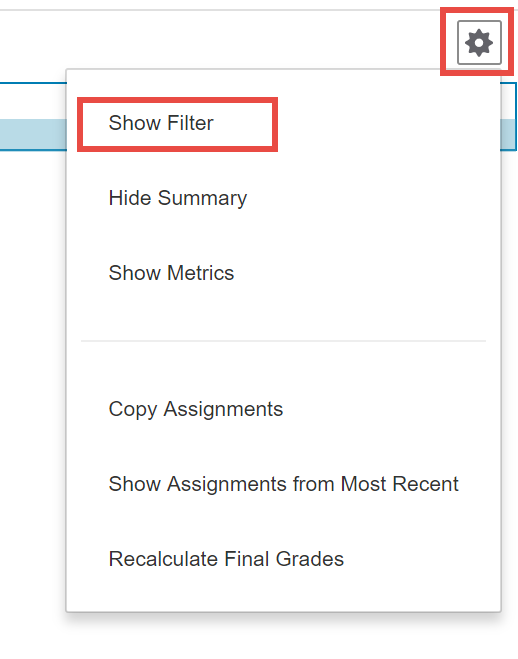The image size is (518, 659).
Task: Click the gear settings icon
Action: point(479,42)
